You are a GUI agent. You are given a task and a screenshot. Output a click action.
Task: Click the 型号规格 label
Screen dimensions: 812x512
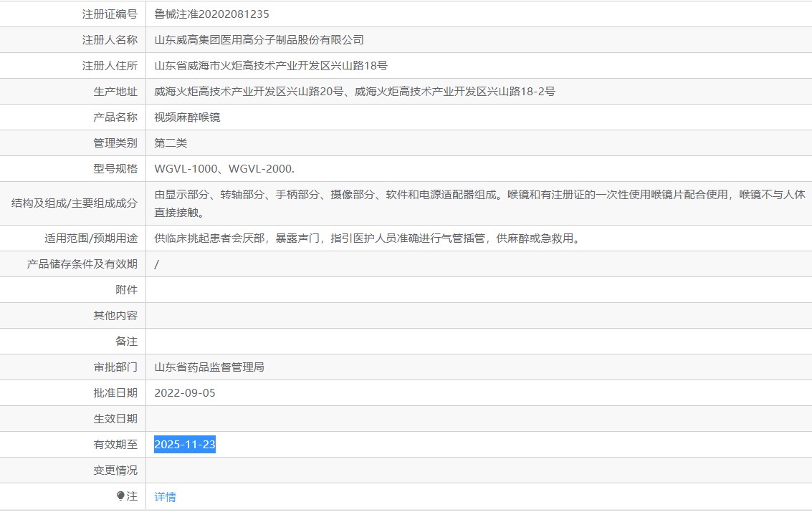click(115, 169)
